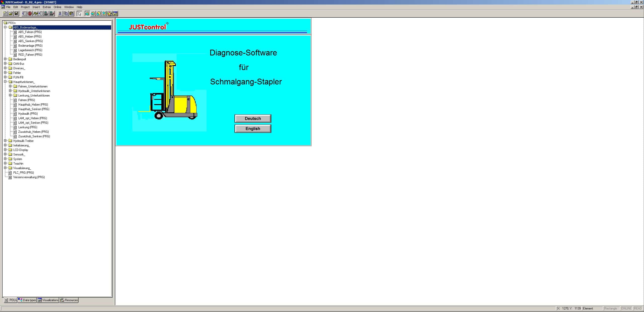The image size is (644, 312).
Task: Expand the Bedienpult folder
Action: tap(5, 59)
